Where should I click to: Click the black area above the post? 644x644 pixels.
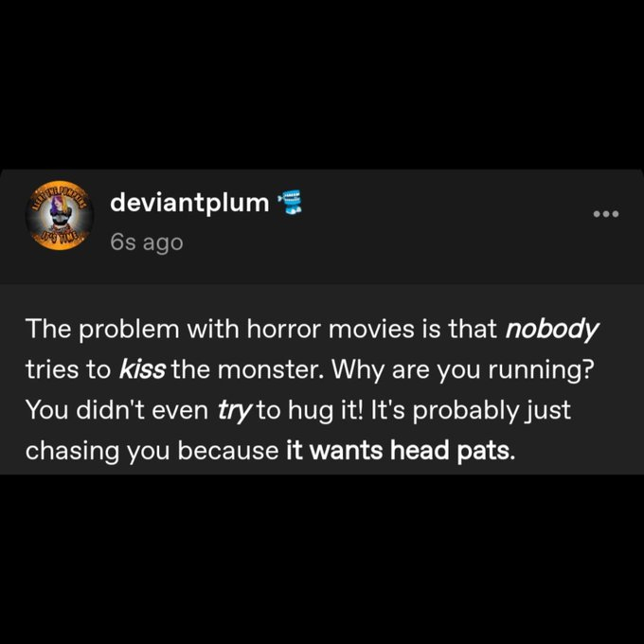click(x=322, y=84)
